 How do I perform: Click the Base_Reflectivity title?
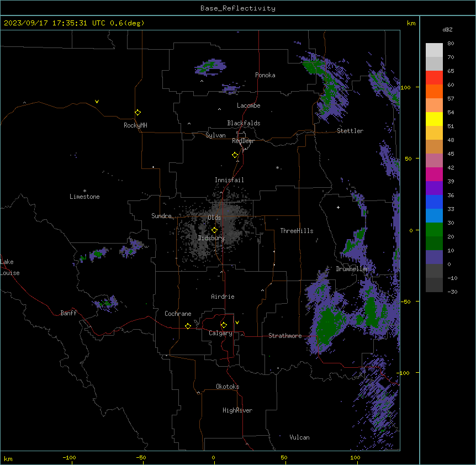pos(238,8)
